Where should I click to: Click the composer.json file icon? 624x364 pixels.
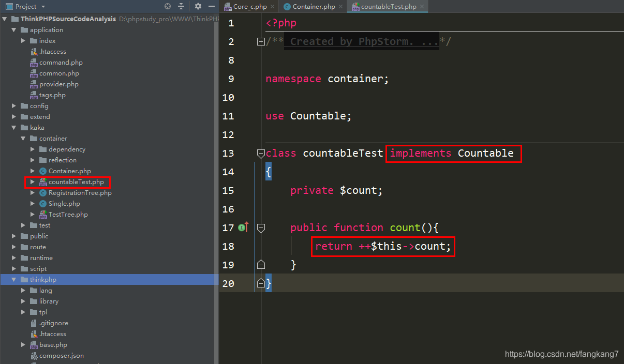[x=34, y=356]
